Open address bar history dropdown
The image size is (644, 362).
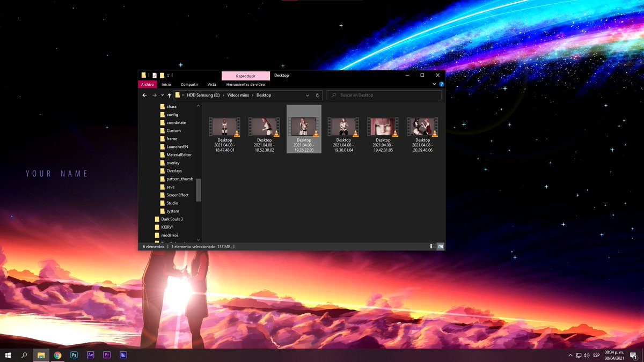pos(308,95)
